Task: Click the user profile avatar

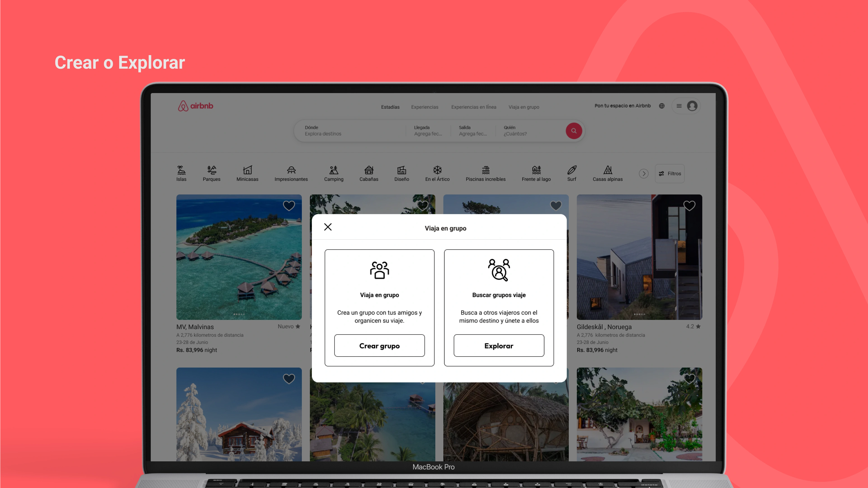Action: click(692, 106)
